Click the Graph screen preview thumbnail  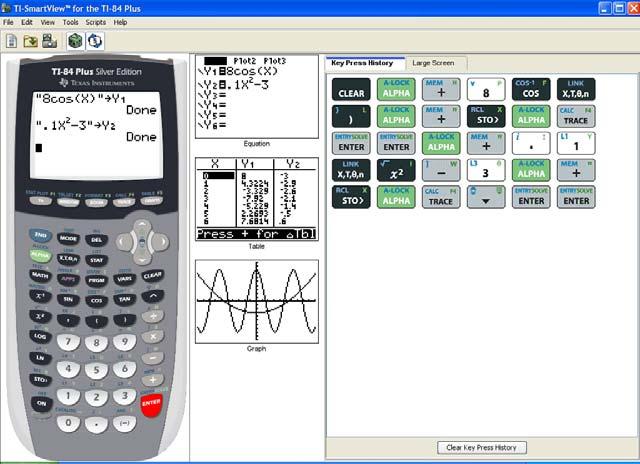257,302
